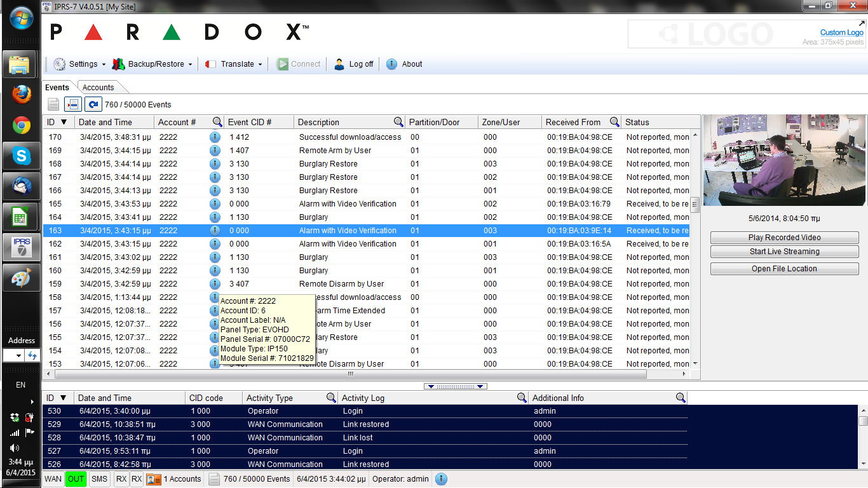Image resolution: width=868 pixels, height=488 pixels.
Task: Click the panel splitter collapse arrows
Action: coord(456,386)
